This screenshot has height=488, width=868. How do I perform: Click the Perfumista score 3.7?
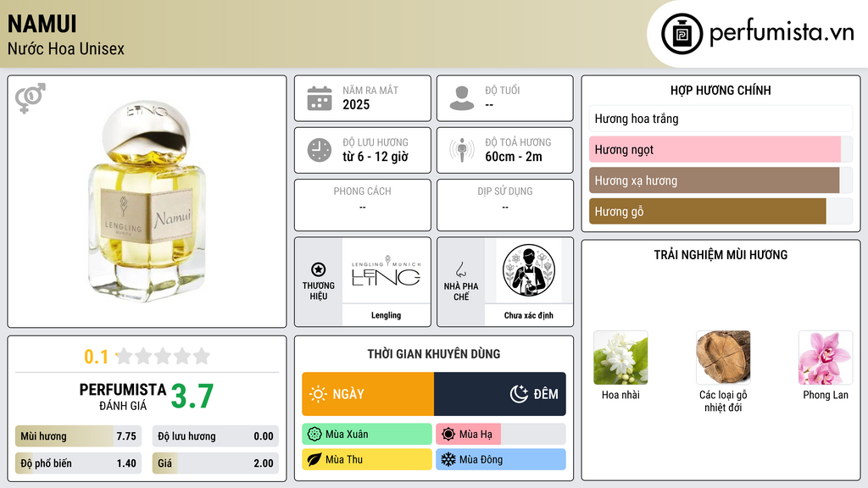[192, 396]
